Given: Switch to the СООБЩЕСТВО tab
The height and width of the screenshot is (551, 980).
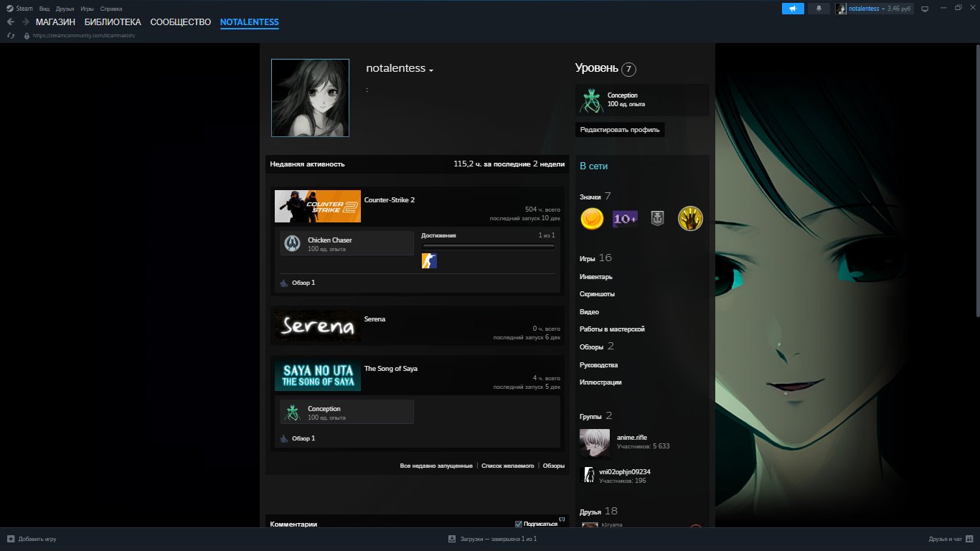Looking at the screenshot, I should (179, 22).
